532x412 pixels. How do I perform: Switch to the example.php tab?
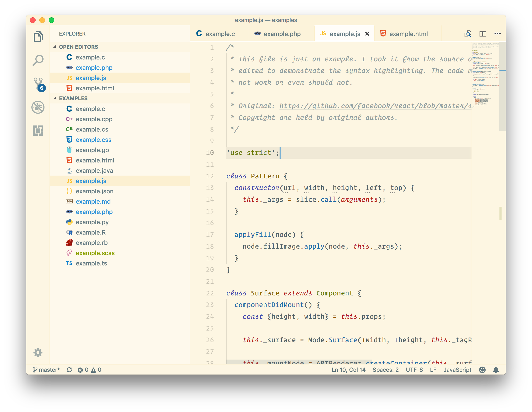coord(282,34)
